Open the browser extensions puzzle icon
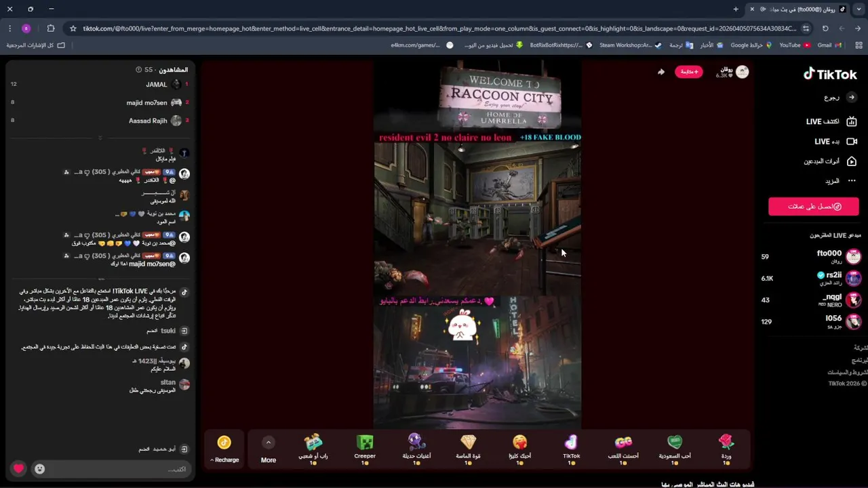 coord(50,28)
